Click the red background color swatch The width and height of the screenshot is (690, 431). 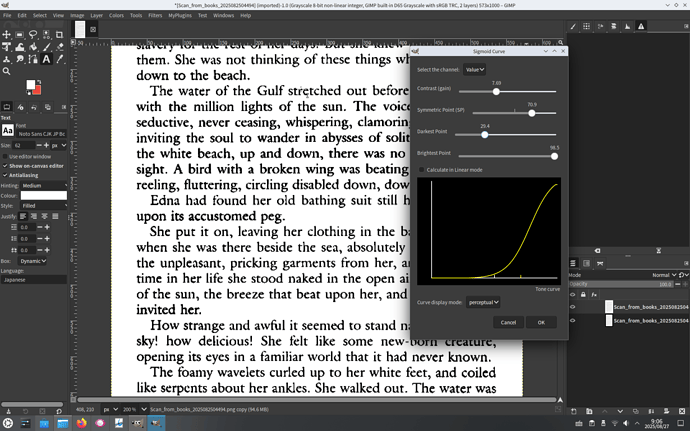click(x=38, y=91)
